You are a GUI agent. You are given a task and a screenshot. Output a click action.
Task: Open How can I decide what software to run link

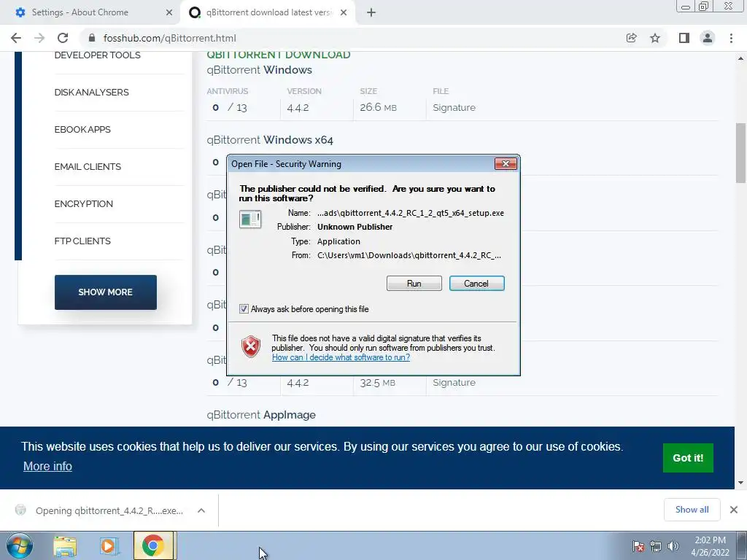(x=341, y=357)
